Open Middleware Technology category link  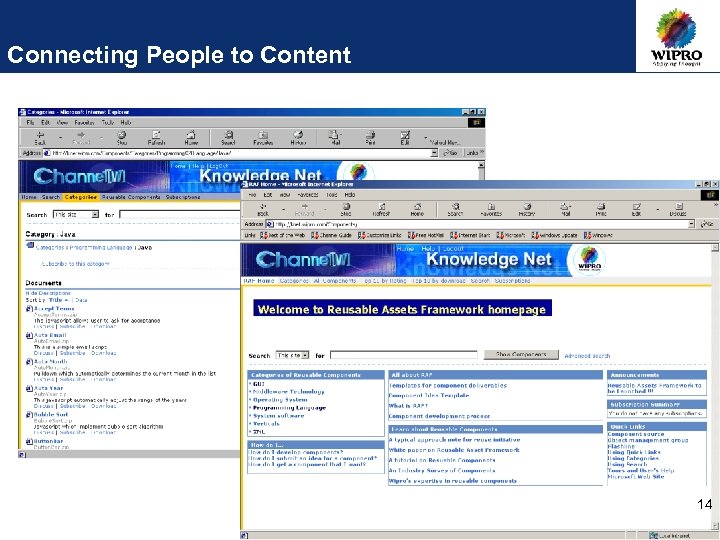pyautogui.click(x=289, y=392)
